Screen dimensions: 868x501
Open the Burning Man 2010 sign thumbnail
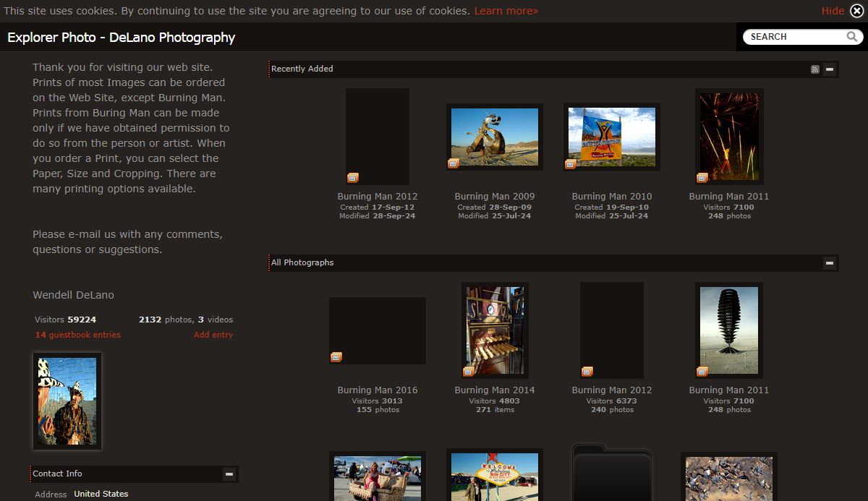pyautogui.click(x=612, y=137)
